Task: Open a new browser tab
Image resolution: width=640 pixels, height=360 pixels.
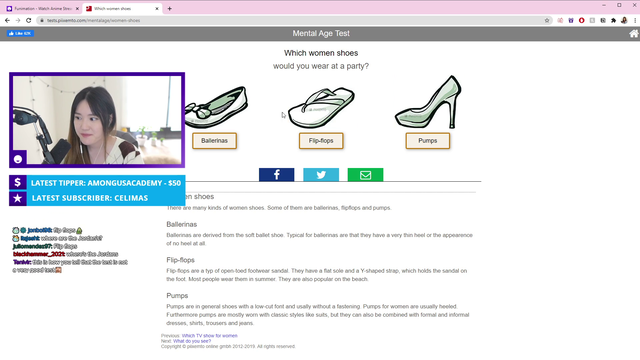Action: coord(169,9)
